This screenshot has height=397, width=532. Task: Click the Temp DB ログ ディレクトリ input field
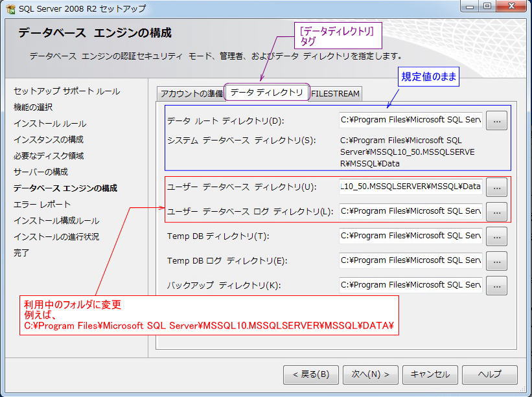(x=411, y=260)
